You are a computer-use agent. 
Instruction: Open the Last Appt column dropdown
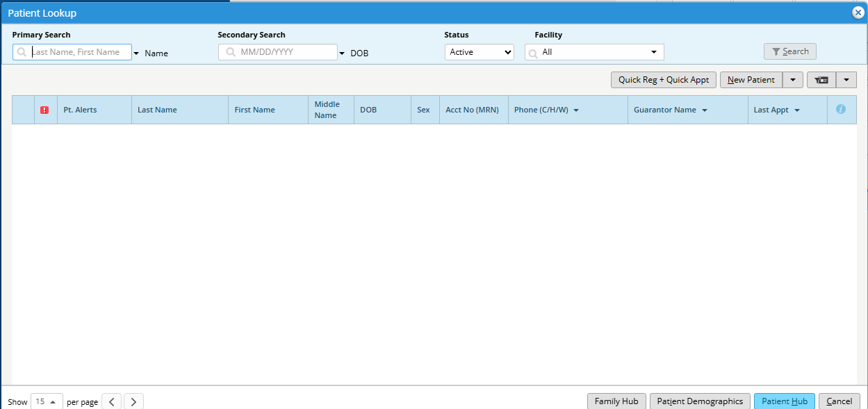pyautogui.click(x=797, y=110)
